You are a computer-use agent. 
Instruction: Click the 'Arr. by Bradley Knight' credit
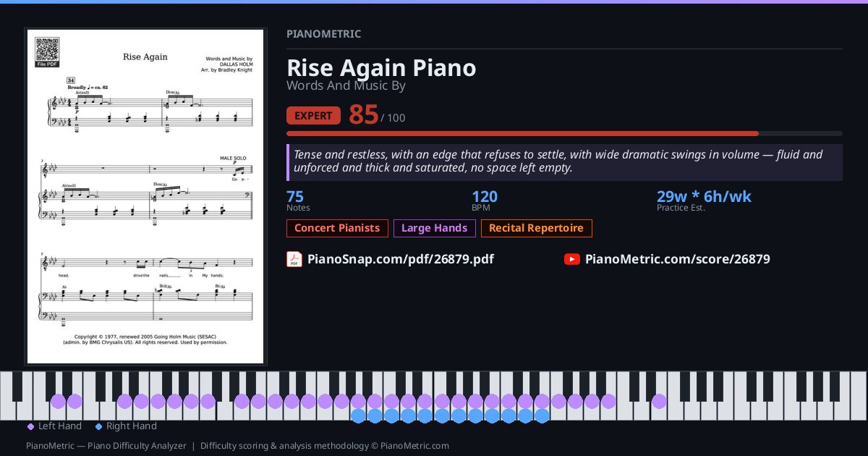tap(227, 70)
